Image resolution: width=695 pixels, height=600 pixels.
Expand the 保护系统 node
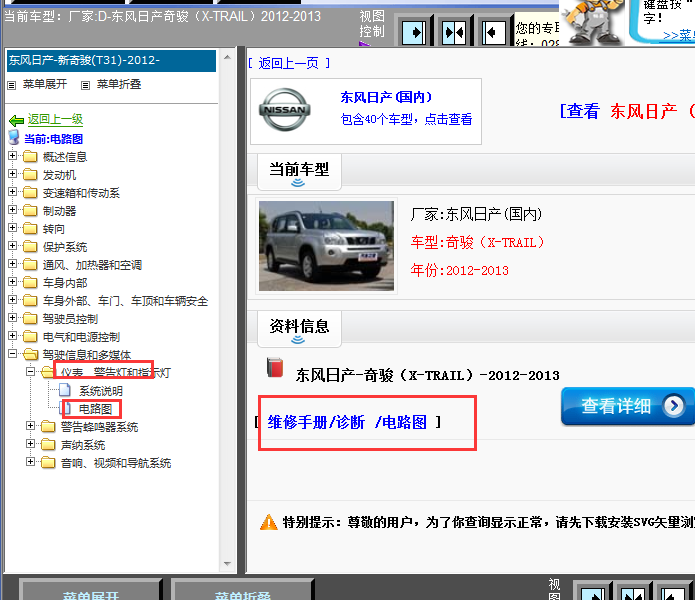pos(12,245)
